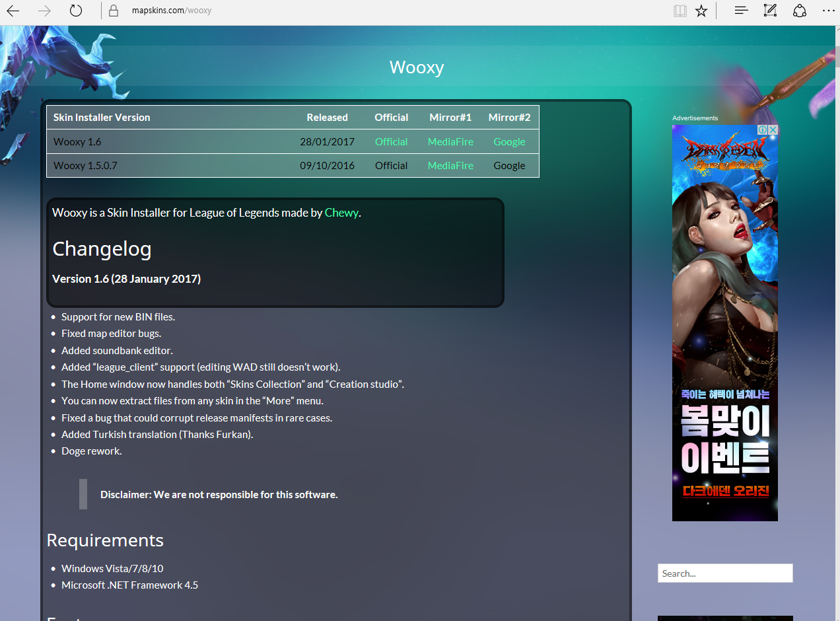Click 'Windows Vista/7/8/10' requirement
The height and width of the screenshot is (621, 840).
(x=112, y=568)
